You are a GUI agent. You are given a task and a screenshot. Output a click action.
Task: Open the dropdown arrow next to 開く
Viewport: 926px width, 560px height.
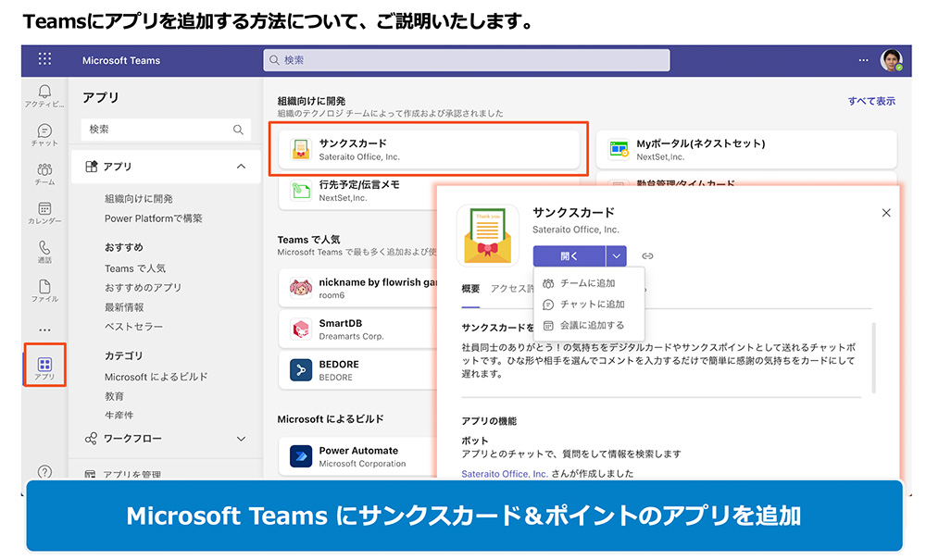pyautogui.click(x=616, y=256)
